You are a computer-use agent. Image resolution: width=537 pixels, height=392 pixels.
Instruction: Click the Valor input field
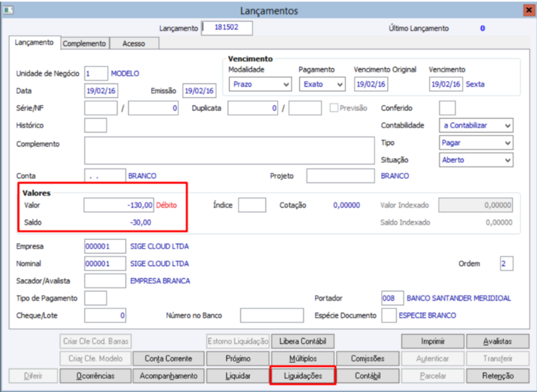(x=119, y=205)
